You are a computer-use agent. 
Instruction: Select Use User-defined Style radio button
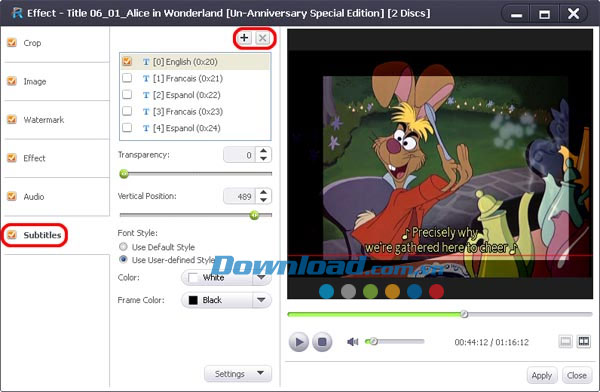[123, 259]
